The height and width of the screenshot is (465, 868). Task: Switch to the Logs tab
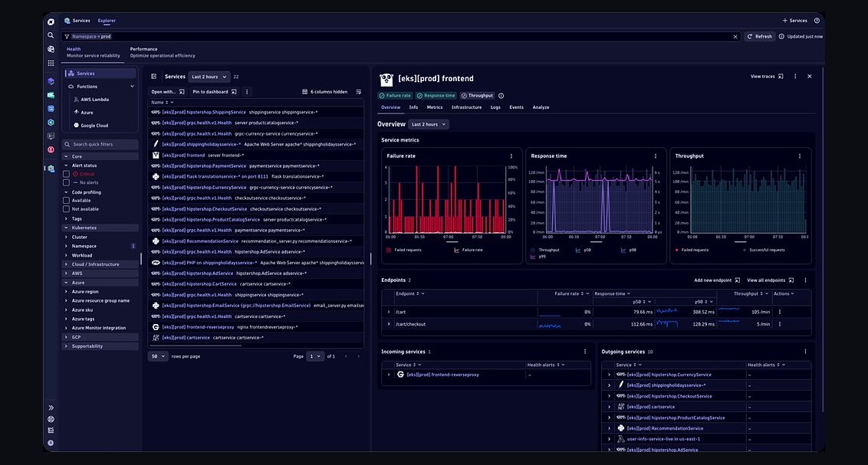(x=495, y=107)
